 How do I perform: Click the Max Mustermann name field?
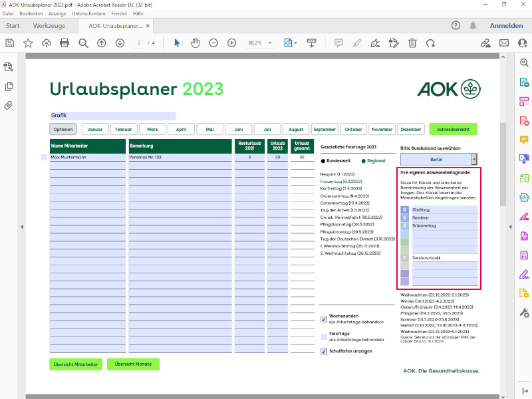pos(88,158)
